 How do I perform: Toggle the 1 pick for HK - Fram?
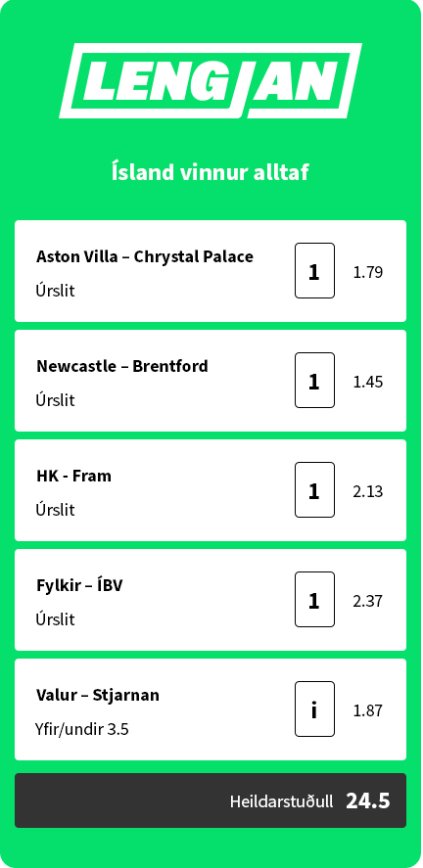coord(314,490)
